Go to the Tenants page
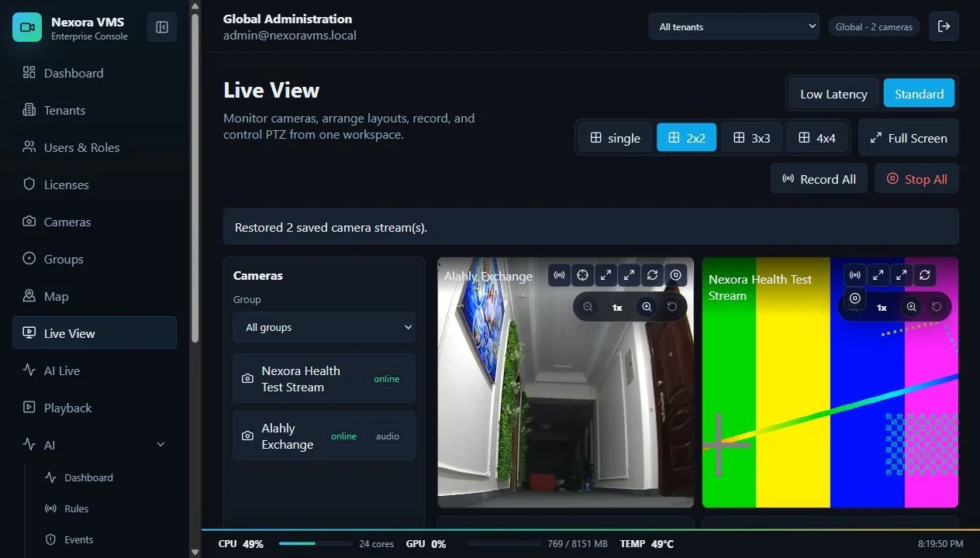Screen dimensions: 980x558 pyautogui.click(x=95, y=110)
